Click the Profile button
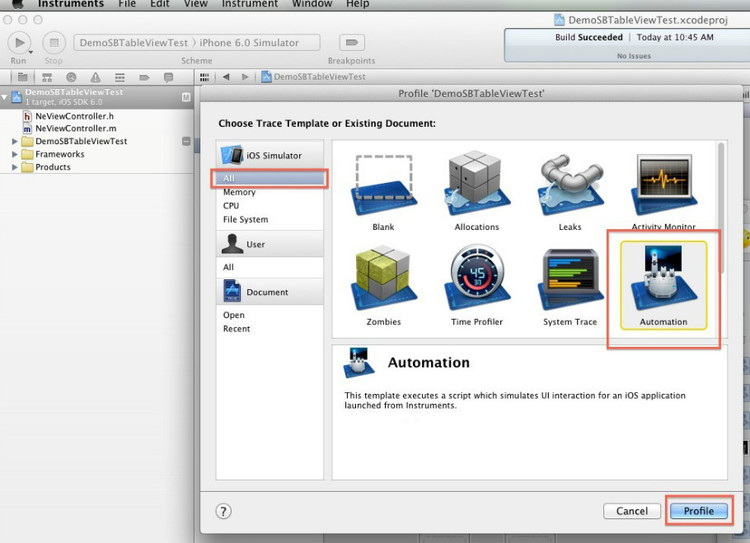Viewport: 750px width, 543px height. (x=698, y=511)
